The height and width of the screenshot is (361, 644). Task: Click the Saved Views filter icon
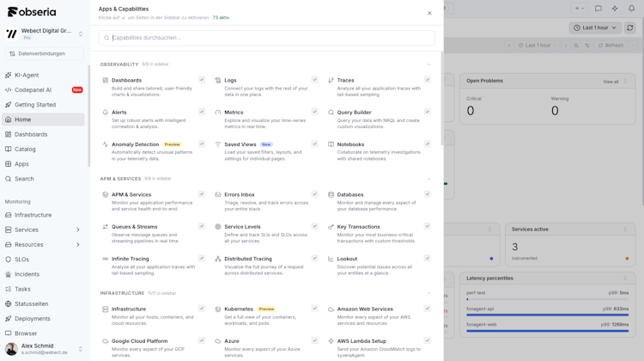218,144
